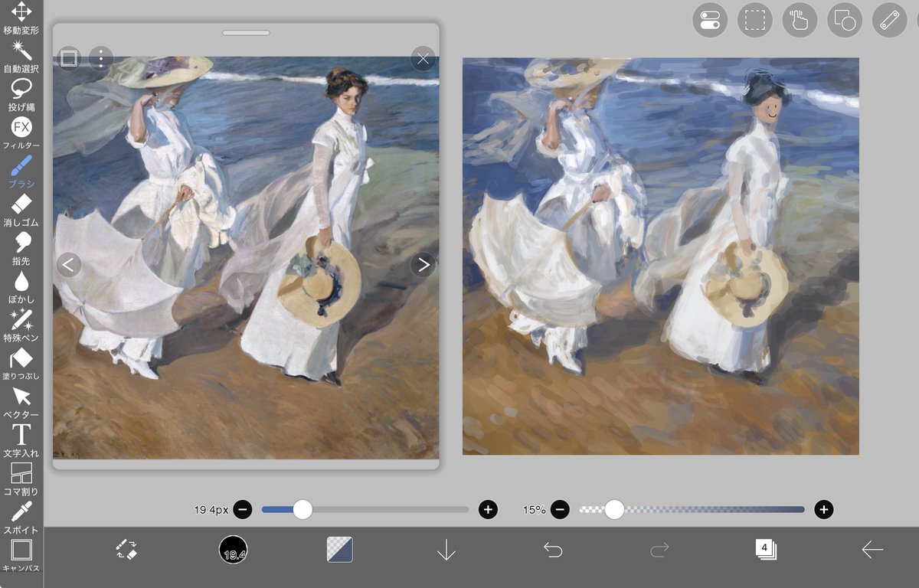Click the brush size slider handle
919x588 pixels.
point(303,509)
